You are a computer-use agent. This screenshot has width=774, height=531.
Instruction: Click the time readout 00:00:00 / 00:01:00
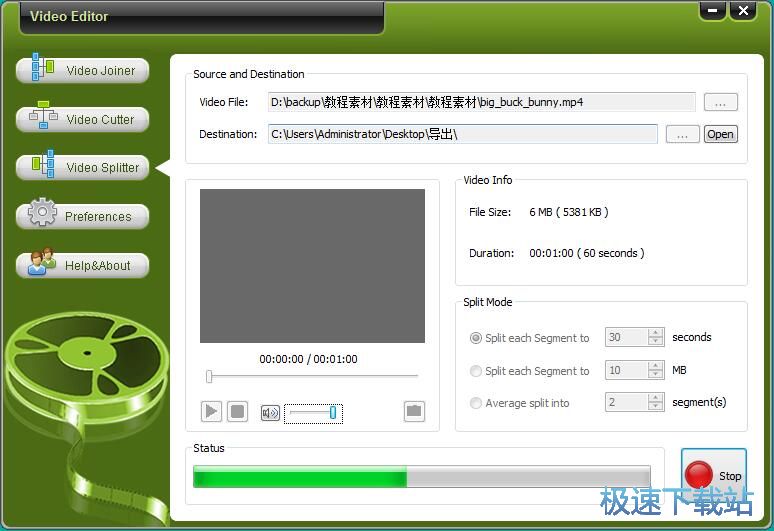pos(309,359)
